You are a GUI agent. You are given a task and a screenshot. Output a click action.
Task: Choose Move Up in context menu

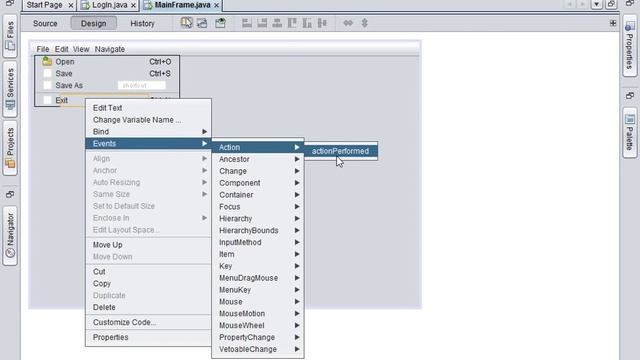coord(148,244)
